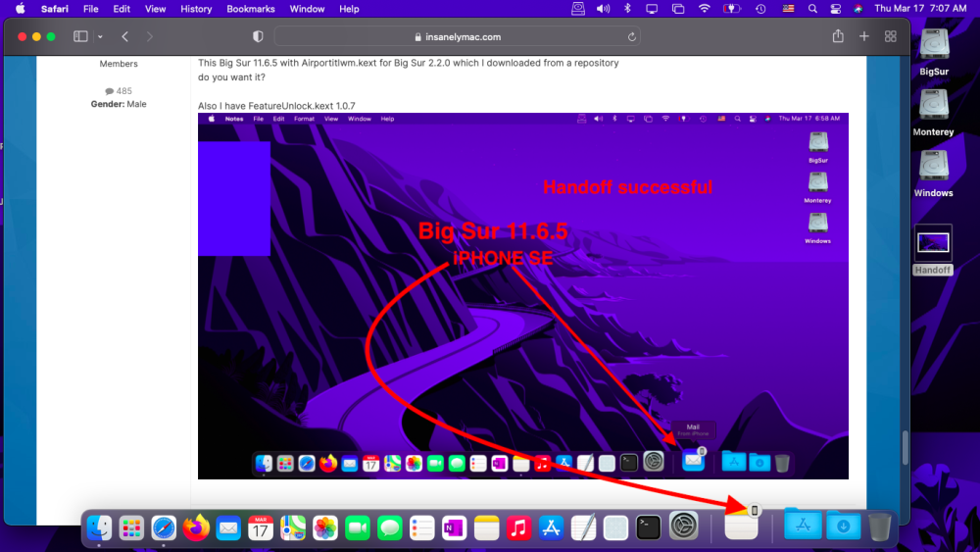Select Monterey drive on desktop

coord(933,113)
